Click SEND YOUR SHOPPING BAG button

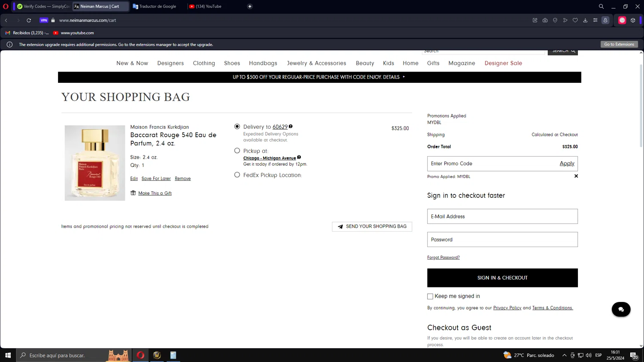(372, 226)
